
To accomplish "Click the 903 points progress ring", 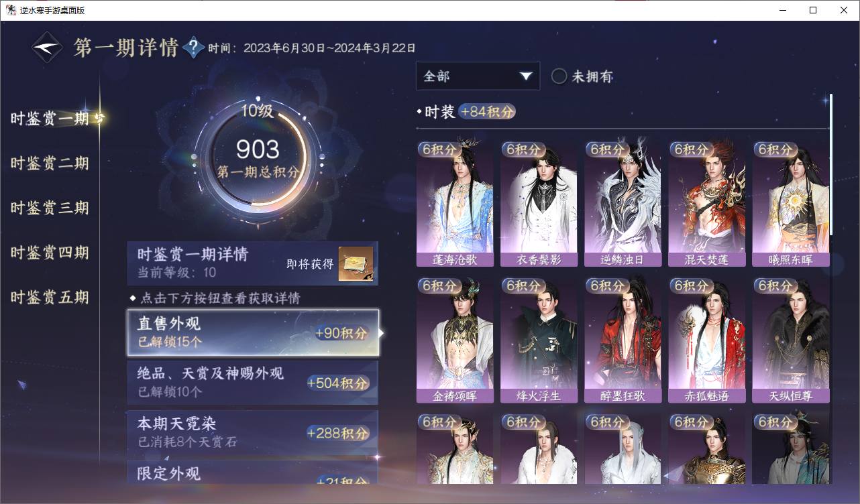I will point(258,158).
